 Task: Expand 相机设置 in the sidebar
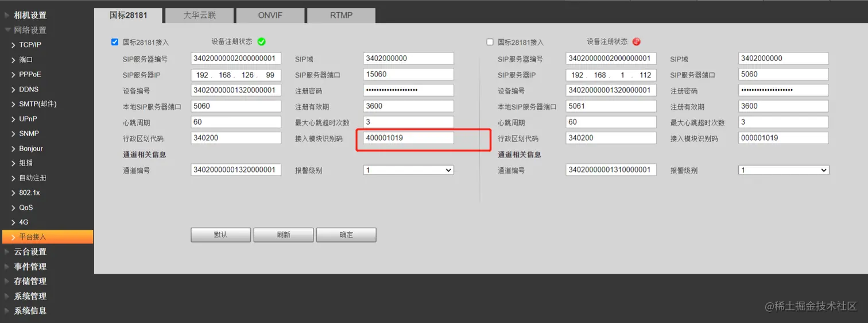click(x=30, y=15)
